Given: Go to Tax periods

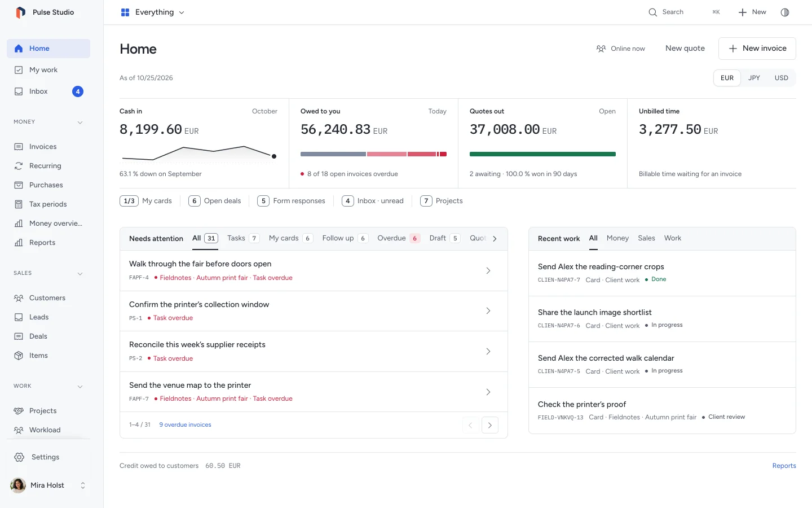Looking at the screenshot, I should pyautogui.click(x=48, y=204).
